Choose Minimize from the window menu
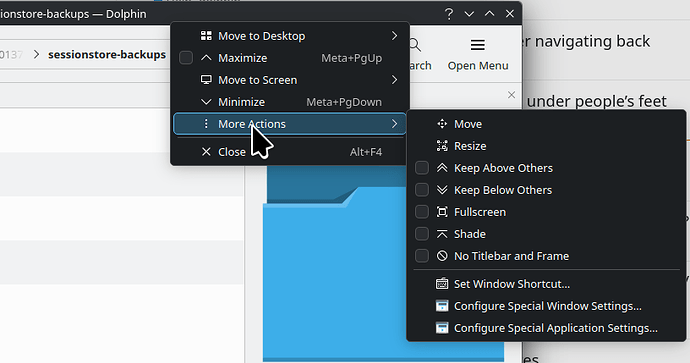Screen dimensions: 690x363 pos(289,102)
